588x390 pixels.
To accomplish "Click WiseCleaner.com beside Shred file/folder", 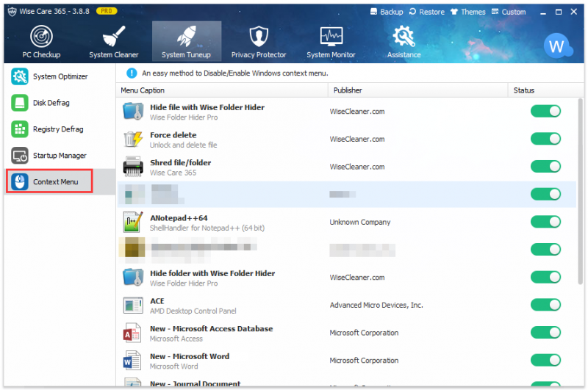I will tap(357, 167).
